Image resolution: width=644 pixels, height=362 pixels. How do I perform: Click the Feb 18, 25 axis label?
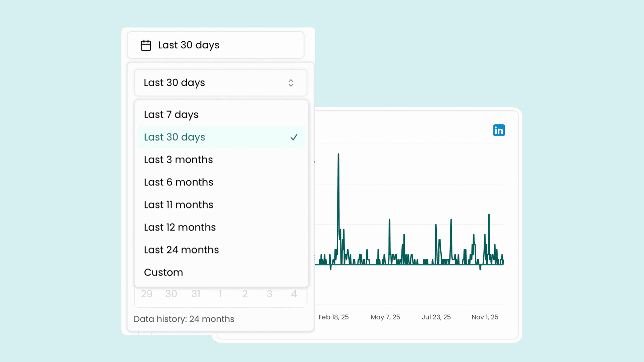pyautogui.click(x=334, y=317)
